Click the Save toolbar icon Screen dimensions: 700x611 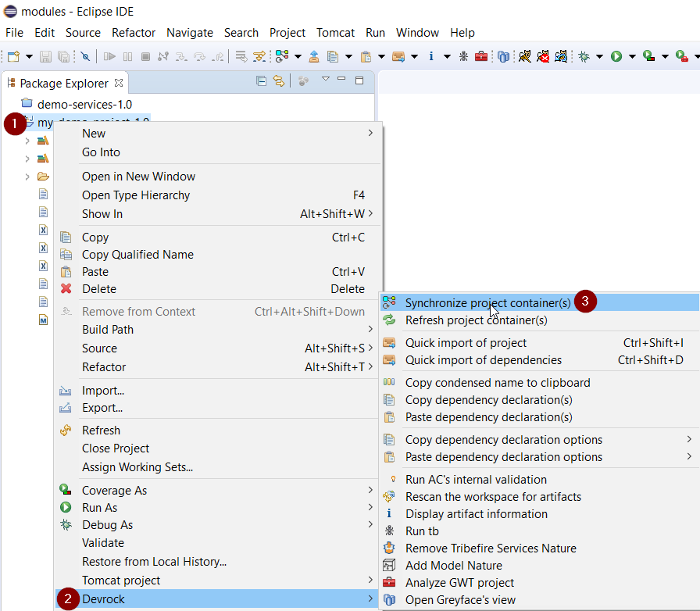[x=45, y=56]
